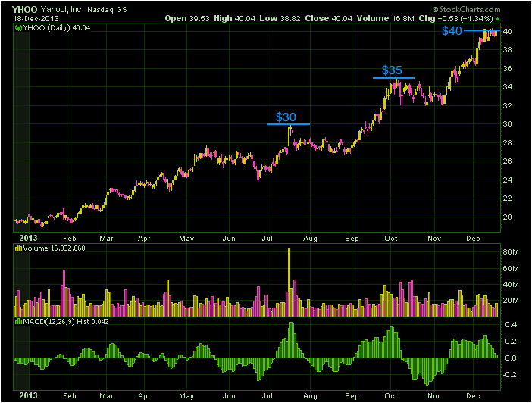Click the StockCharts.com watermark text
Image resolution: width=532 pixels, height=403 pixels.
click(x=467, y=10)
